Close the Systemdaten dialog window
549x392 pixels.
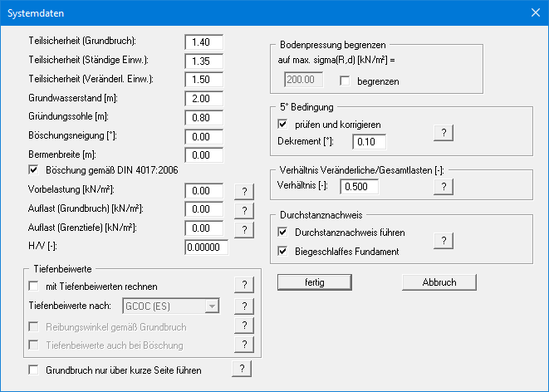coord(534,12)
